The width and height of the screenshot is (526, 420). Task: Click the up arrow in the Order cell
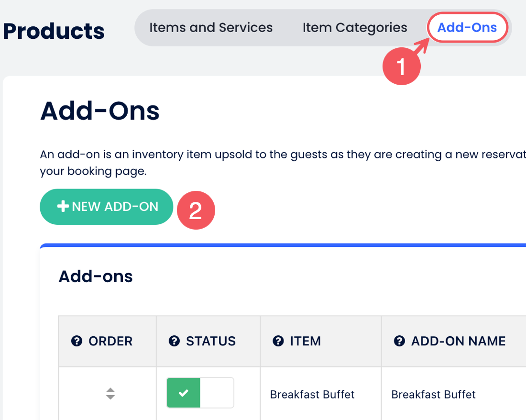[110, 390]
